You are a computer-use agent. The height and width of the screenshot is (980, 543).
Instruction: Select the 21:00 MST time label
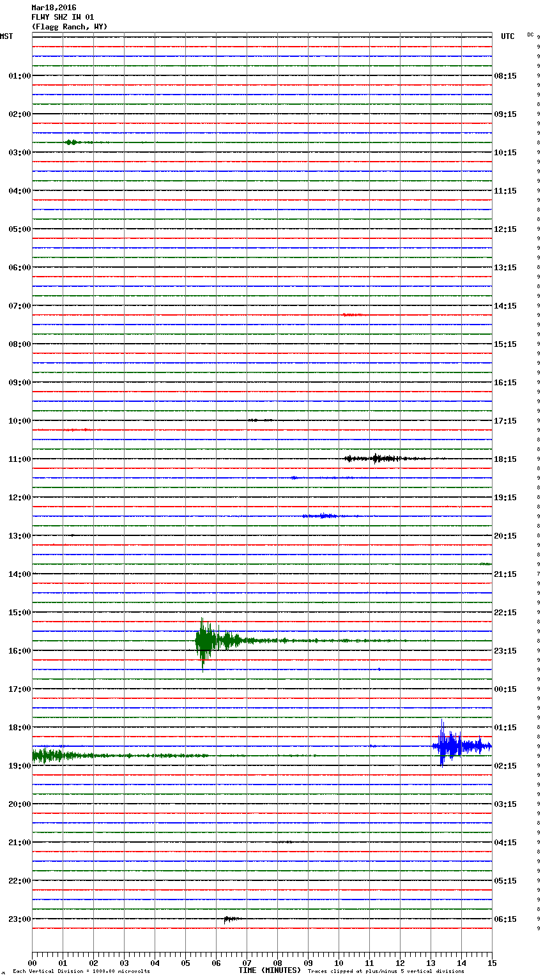tap(20, 842)
